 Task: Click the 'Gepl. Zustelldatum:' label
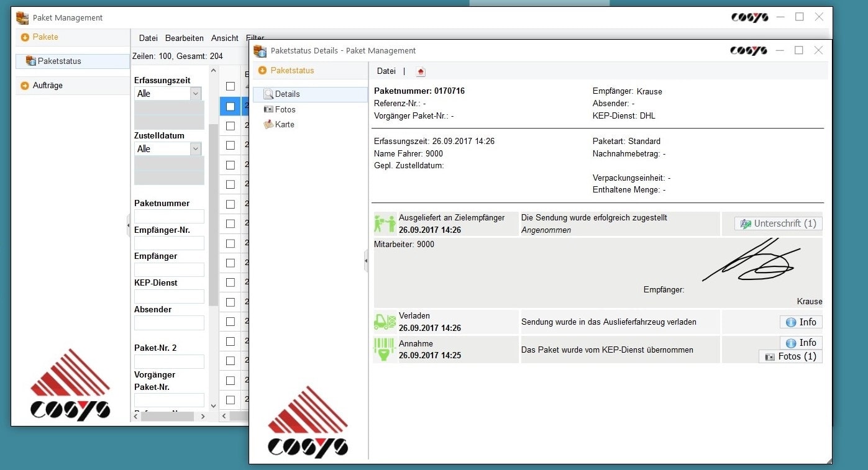(x=409, y=166)
